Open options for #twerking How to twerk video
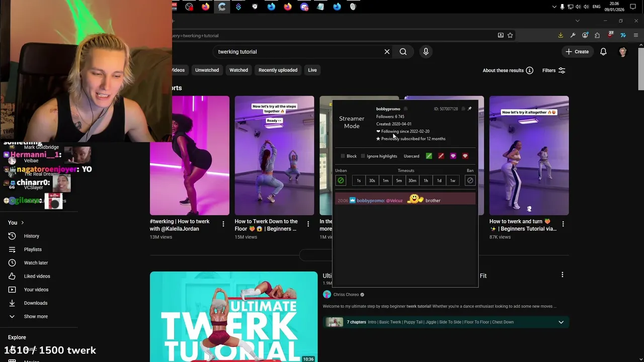The height and width of the screenshot is (362, 644). click(223, 224)
